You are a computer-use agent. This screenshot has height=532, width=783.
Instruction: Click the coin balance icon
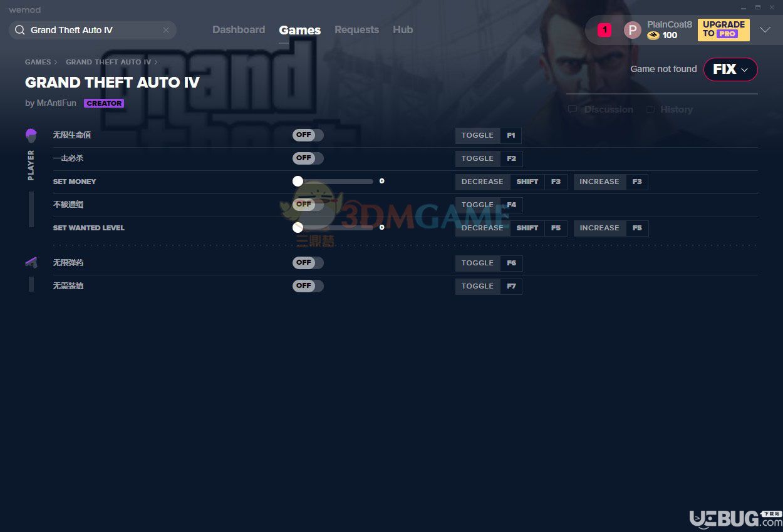[x=653, y=36]
